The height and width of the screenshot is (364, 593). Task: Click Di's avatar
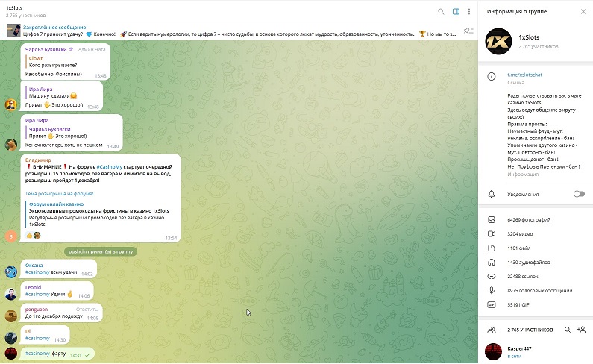point(11,338)
